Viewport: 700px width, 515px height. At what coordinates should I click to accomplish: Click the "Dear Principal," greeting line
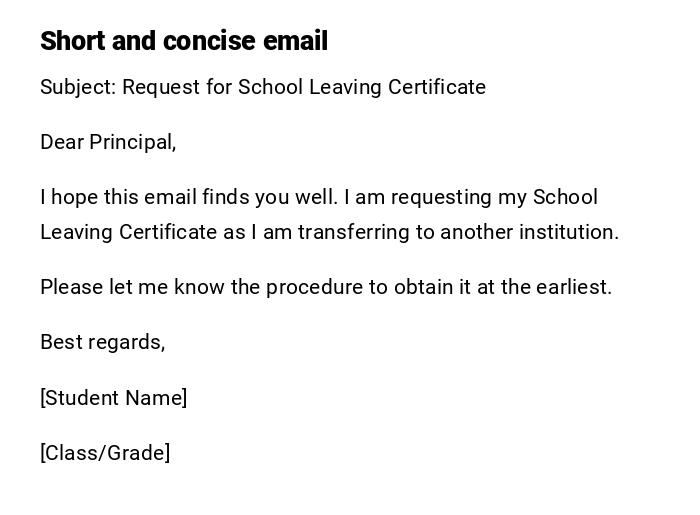point(108,142)
